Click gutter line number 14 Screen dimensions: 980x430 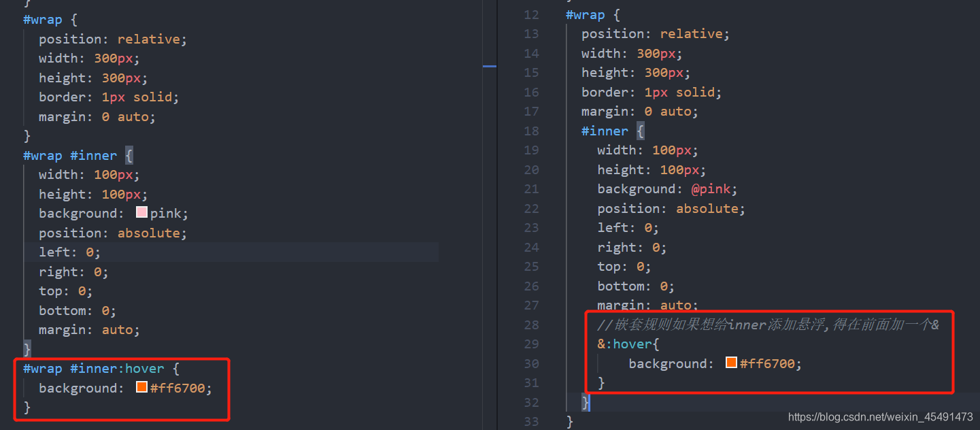pyautogui.click(x=532, y=53)
